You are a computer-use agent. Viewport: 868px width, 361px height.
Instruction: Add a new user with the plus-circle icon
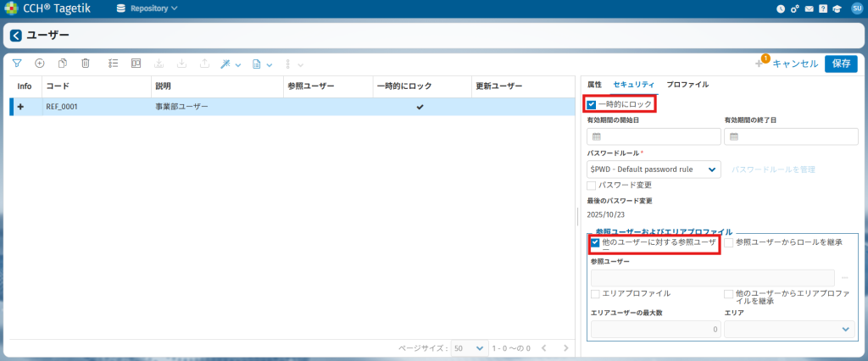tap(40, 64)
